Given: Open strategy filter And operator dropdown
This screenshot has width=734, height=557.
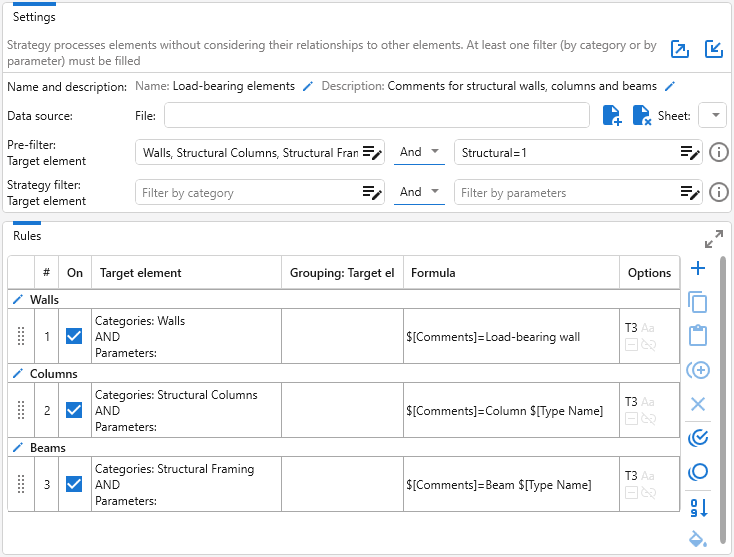Looking at the screenshot, I should tap(419, 192).
